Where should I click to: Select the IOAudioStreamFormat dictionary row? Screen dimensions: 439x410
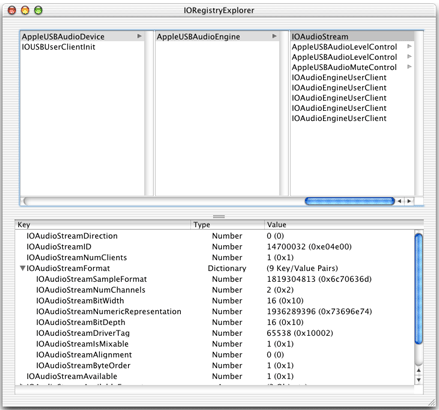tap(214, 268)
